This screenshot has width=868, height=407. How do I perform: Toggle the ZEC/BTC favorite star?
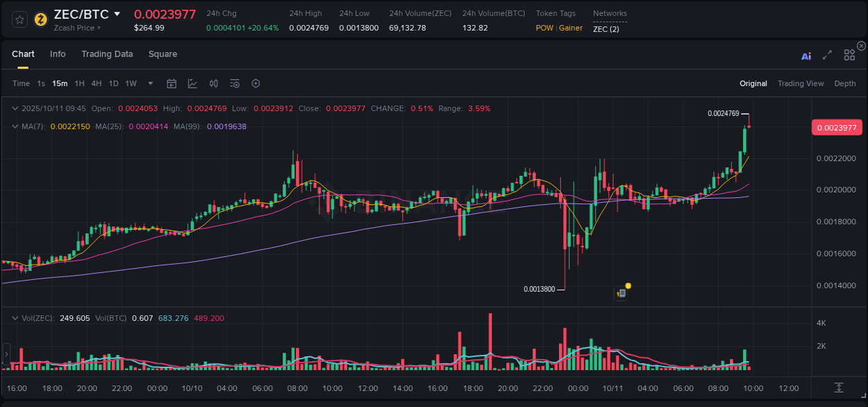[19, 19]
